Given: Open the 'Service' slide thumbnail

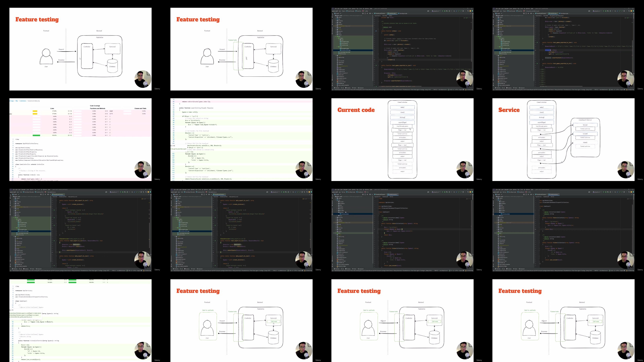Looking at the screenshot, I should pos(563,139).
